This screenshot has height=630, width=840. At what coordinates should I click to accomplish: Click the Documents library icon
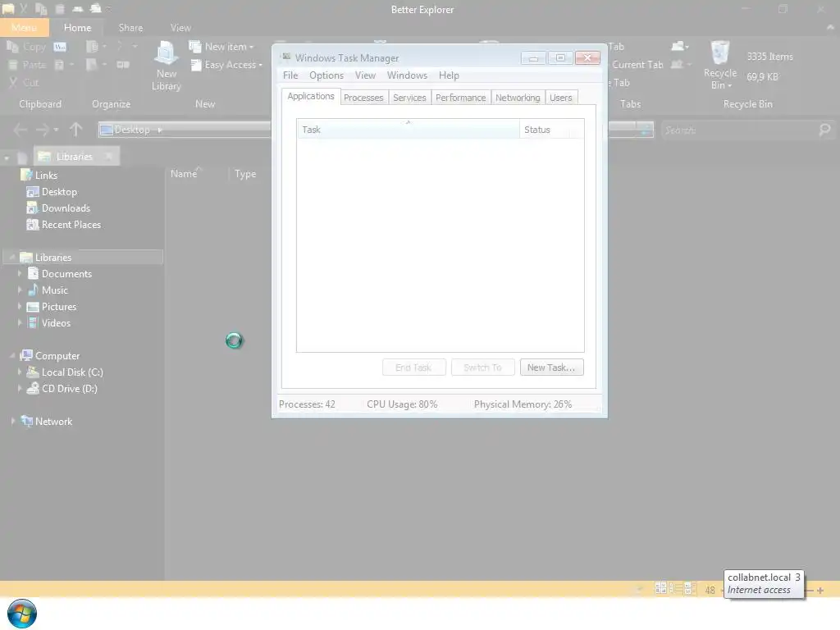point(33,273)
